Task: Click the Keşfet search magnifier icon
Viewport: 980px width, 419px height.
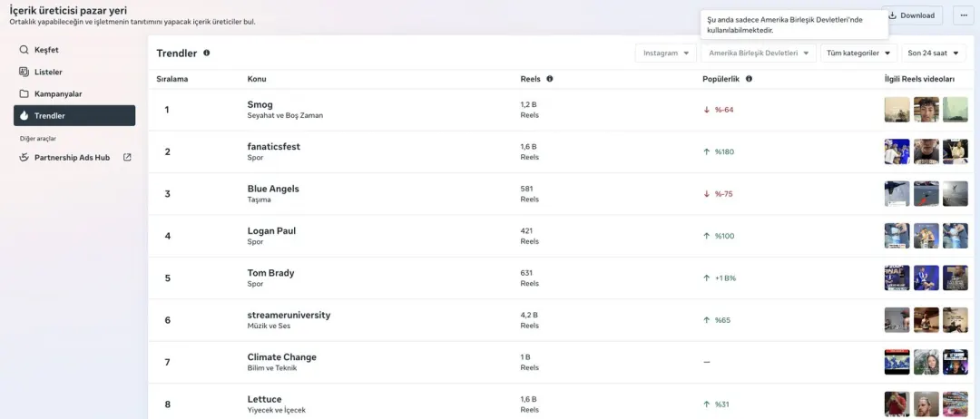Action: pyautogui.click(x=24, y=50)
